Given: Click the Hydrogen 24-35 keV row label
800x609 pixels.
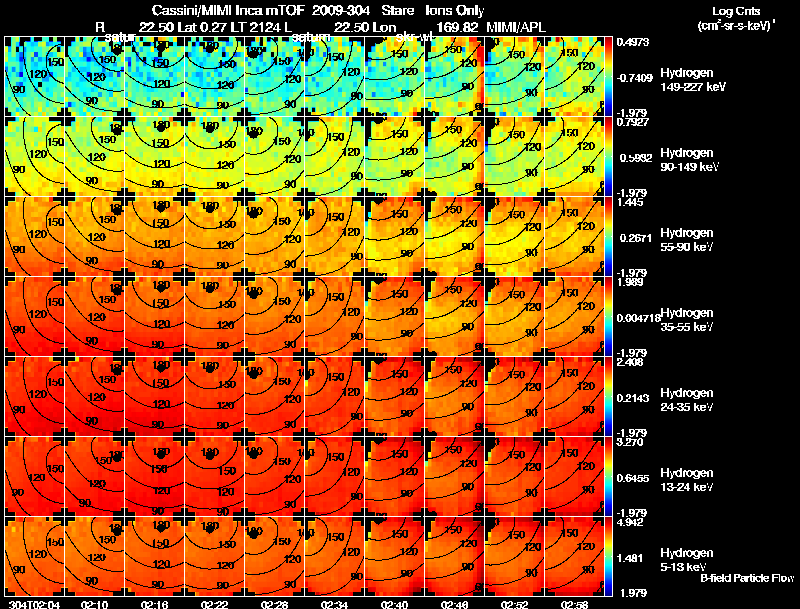Looking at the screenshot, I should 686,400.
